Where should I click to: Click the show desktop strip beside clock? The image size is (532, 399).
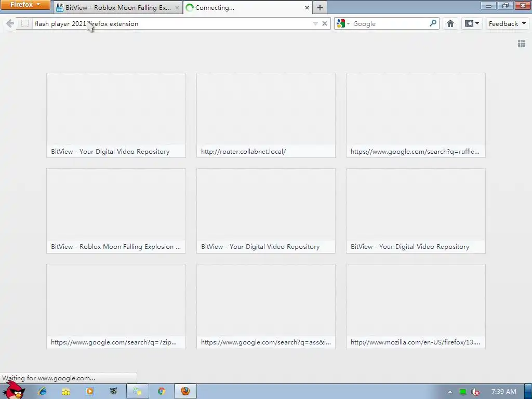528,391
